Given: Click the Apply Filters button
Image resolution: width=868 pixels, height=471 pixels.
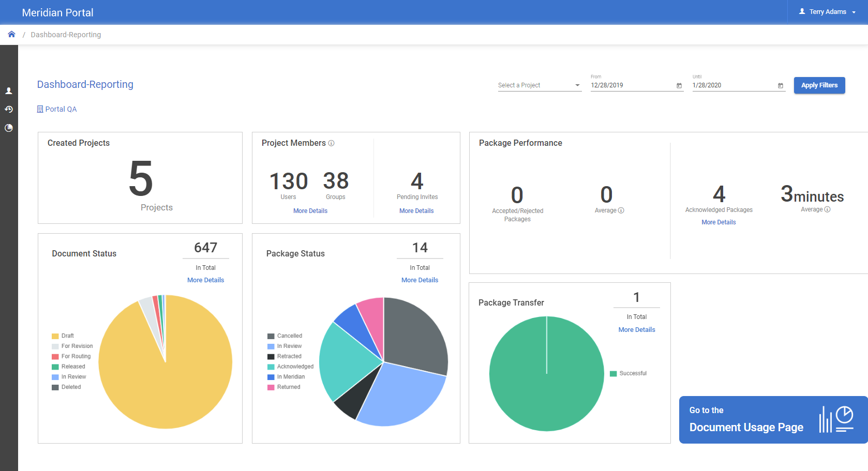Looking at the screenshot, I should click(819, 85).
